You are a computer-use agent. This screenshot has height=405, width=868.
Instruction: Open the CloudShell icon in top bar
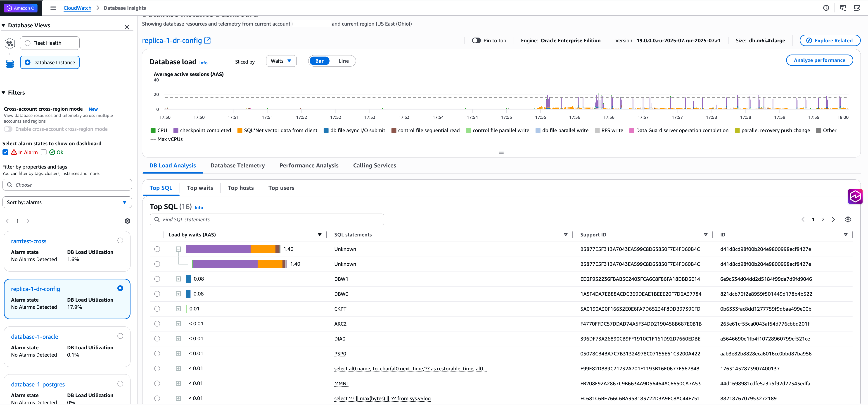point(843,8)
